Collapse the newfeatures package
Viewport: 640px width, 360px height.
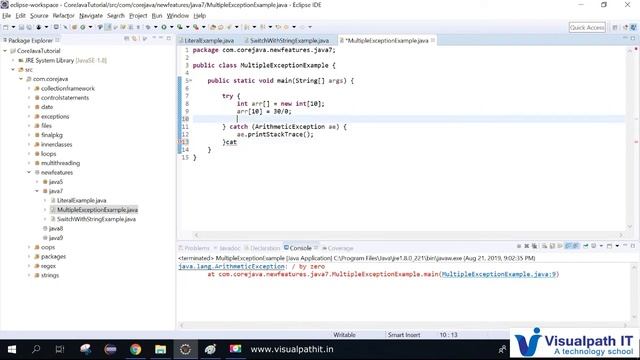coord(29,173)
